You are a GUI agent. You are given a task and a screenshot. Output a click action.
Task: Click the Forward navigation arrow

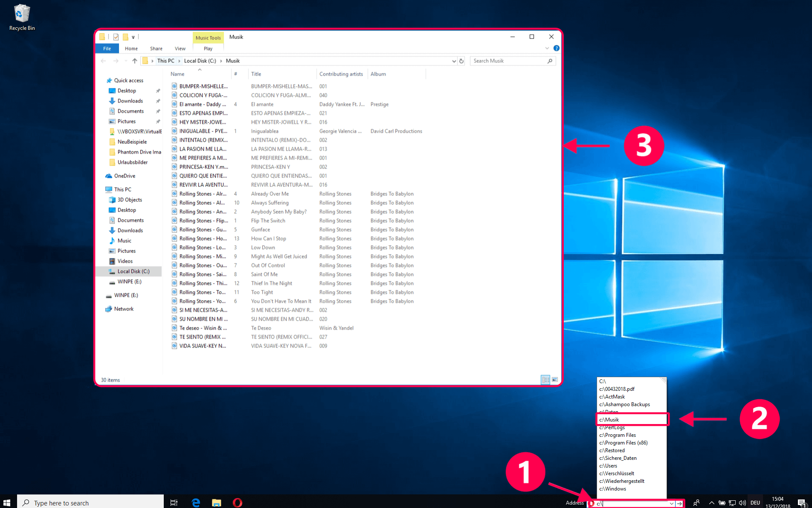tap(116, 61)
